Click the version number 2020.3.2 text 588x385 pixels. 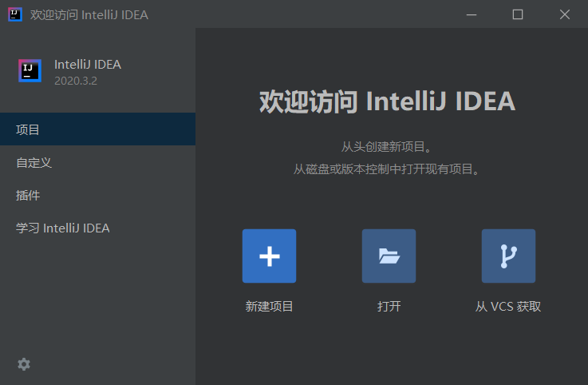click(76, 80)
